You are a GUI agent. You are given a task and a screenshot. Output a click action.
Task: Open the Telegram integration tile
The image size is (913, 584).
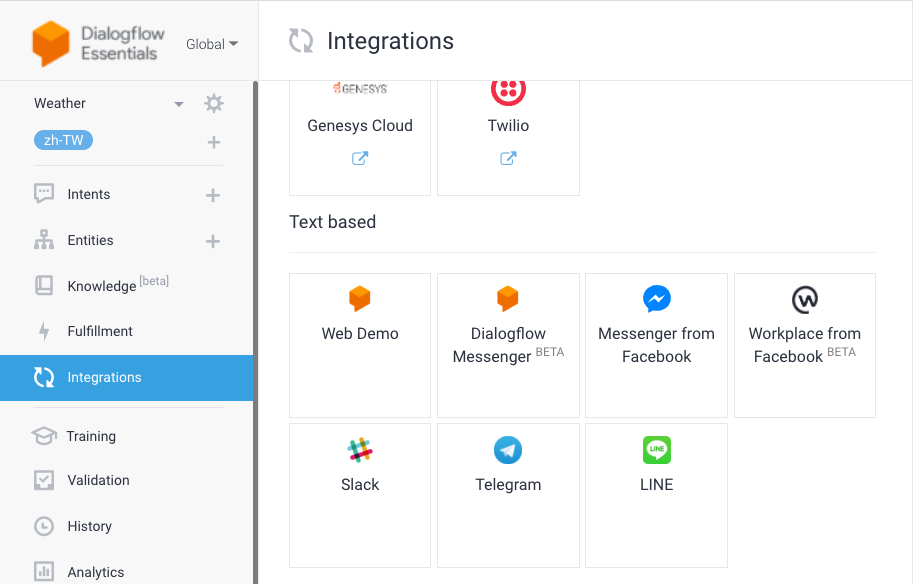tap(508, 495)
